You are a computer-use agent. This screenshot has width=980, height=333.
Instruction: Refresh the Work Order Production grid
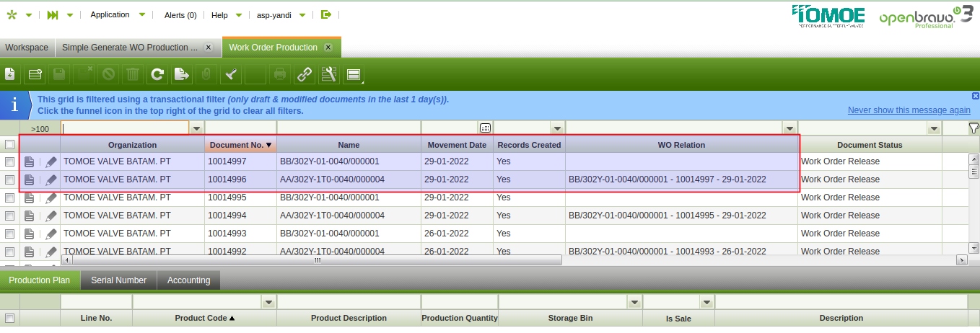[157, 74]
